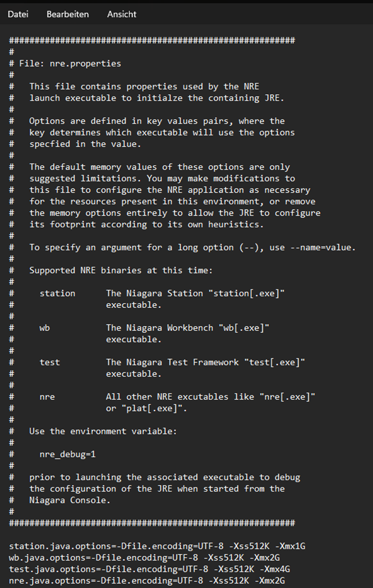Screen dimensions: 373x588
Task: Click the word 'station' in binaries list
Action: coord(57,293)
